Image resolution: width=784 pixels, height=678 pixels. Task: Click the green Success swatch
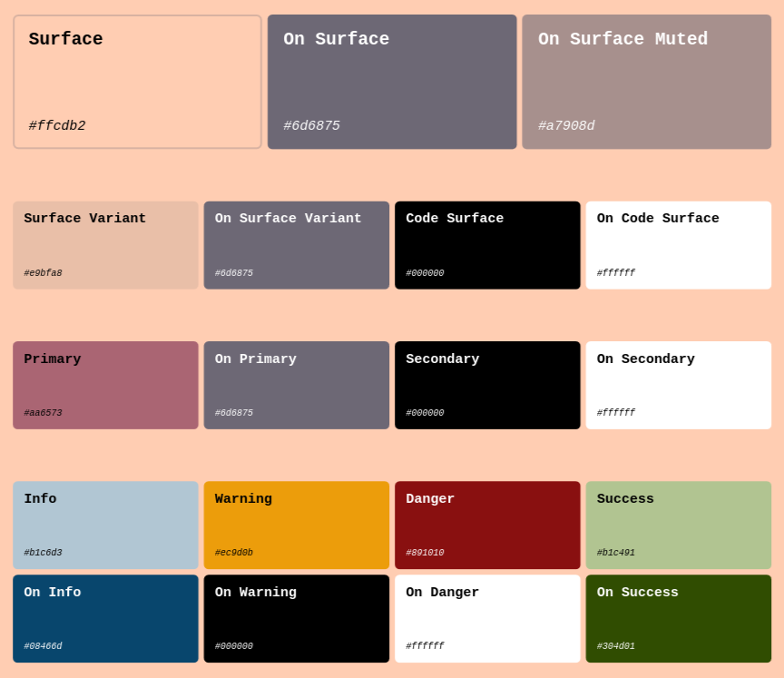[679, 525]
